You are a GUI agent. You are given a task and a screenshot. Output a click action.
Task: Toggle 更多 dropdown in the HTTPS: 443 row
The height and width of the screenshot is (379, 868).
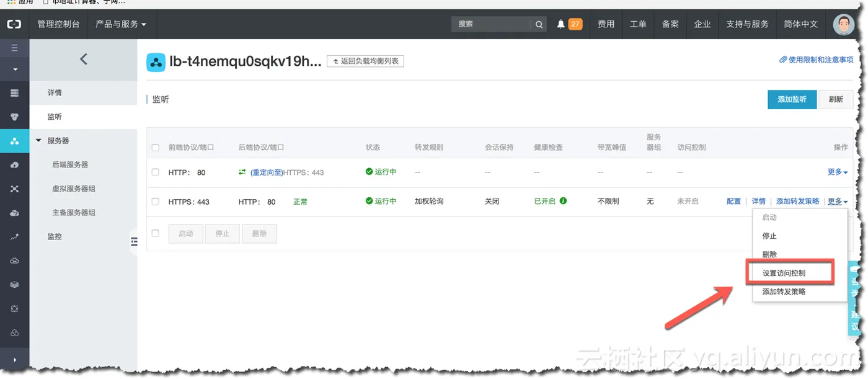[x=838, y=201]
